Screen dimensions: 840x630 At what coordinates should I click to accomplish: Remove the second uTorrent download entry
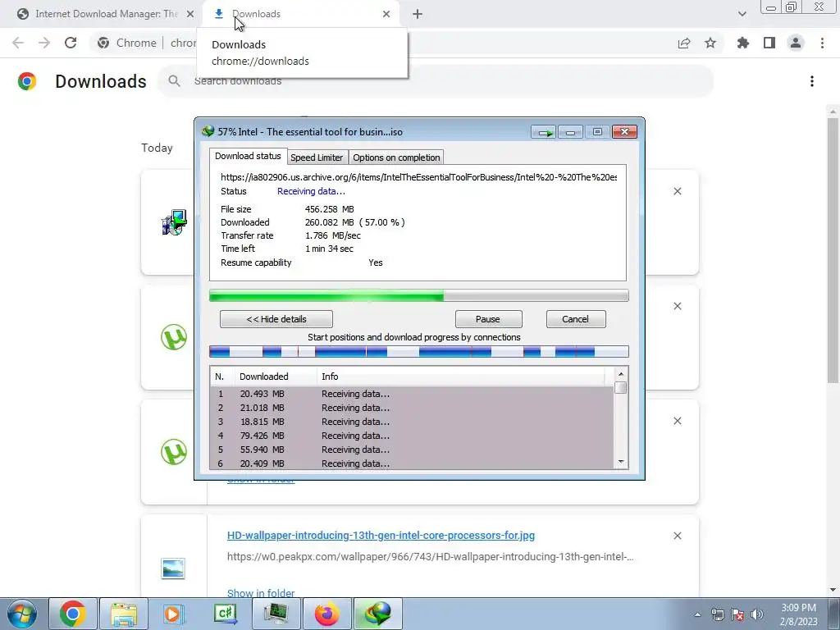pos(677,421)
